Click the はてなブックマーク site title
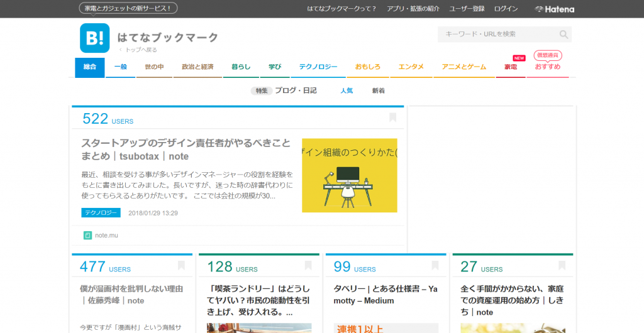 coord(167,37)
